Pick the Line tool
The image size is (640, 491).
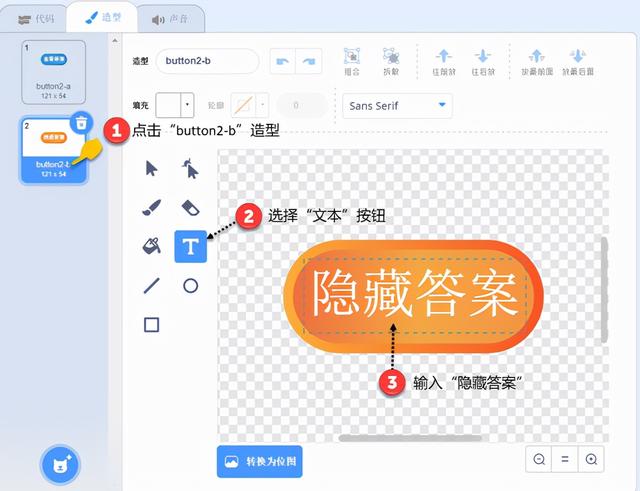point(151,286)
